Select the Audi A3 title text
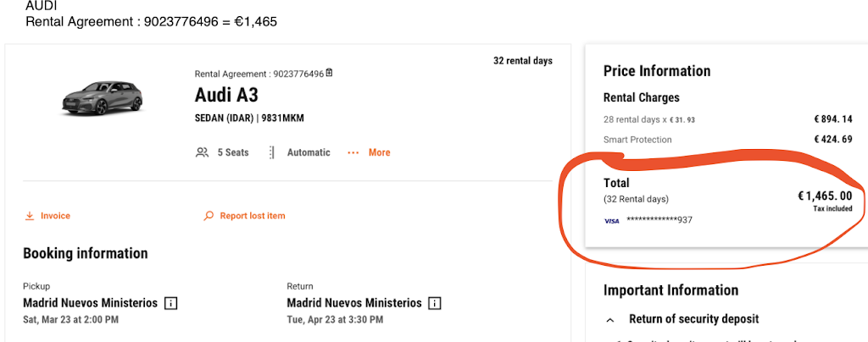Viewport: 868px width, 342px height. [x=226, y=96]
